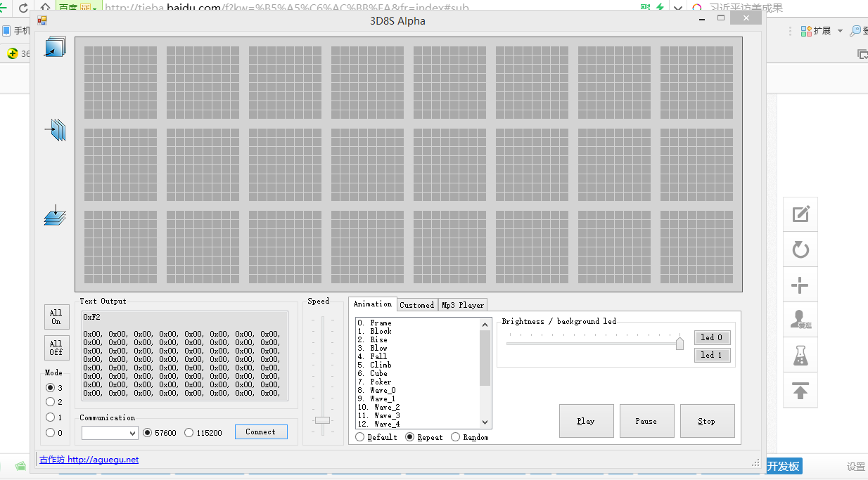
Task: Click the led 0 button
Action: 712,337
